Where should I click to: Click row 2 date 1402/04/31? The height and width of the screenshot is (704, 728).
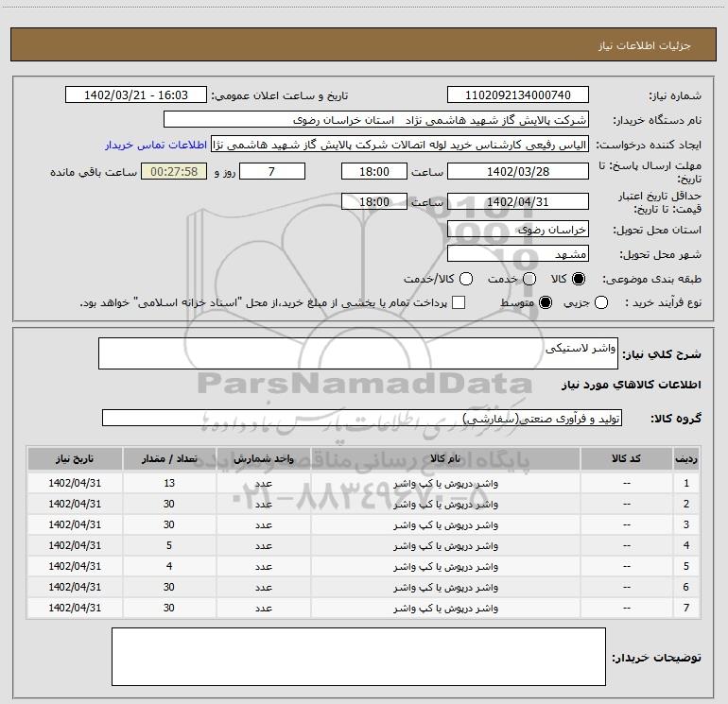point(75,504)
